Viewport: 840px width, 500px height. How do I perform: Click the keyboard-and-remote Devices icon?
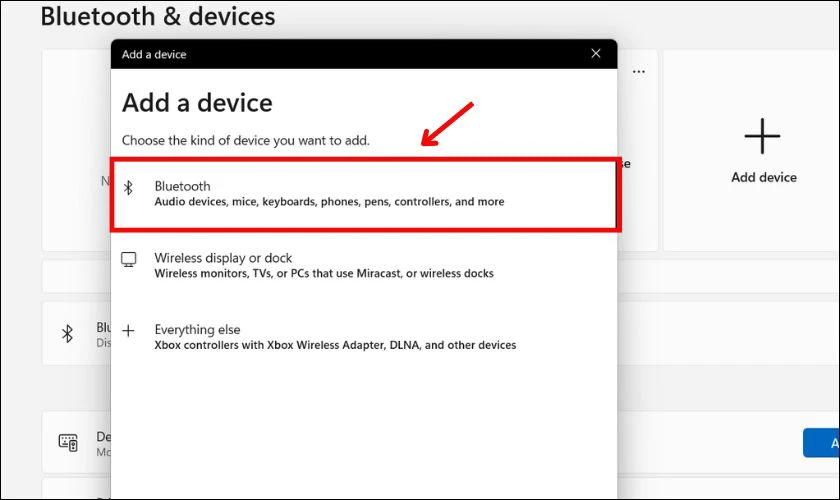pos(68,443)
